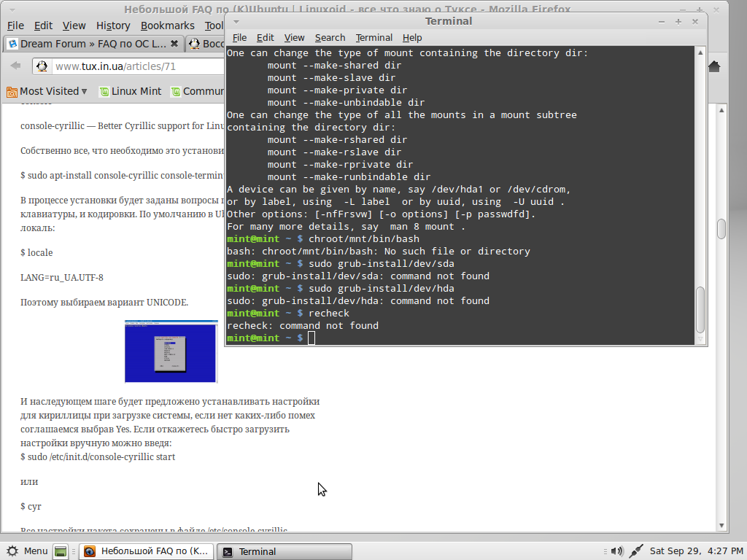Click the Firefox icon in taskbar button

pyautogui.click(x=90, y=551)
